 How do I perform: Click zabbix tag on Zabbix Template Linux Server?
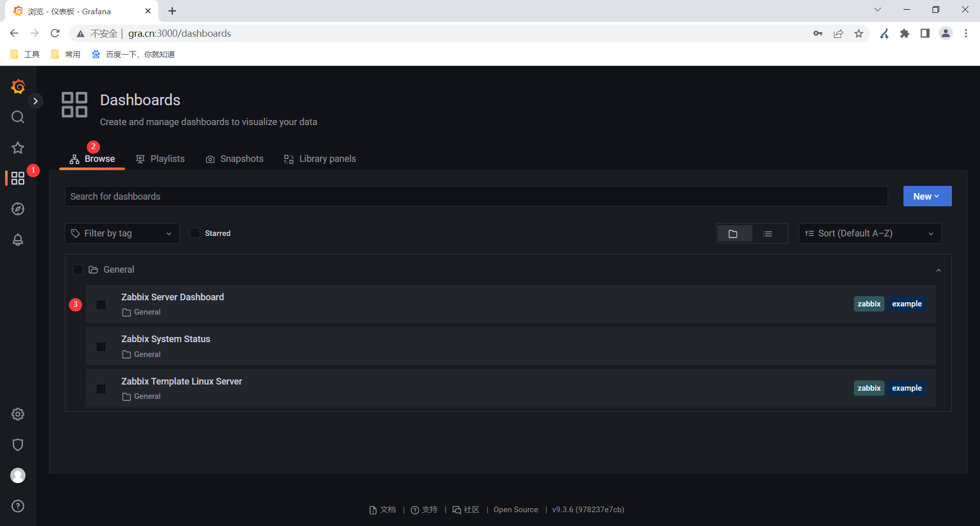pos(869,388)
